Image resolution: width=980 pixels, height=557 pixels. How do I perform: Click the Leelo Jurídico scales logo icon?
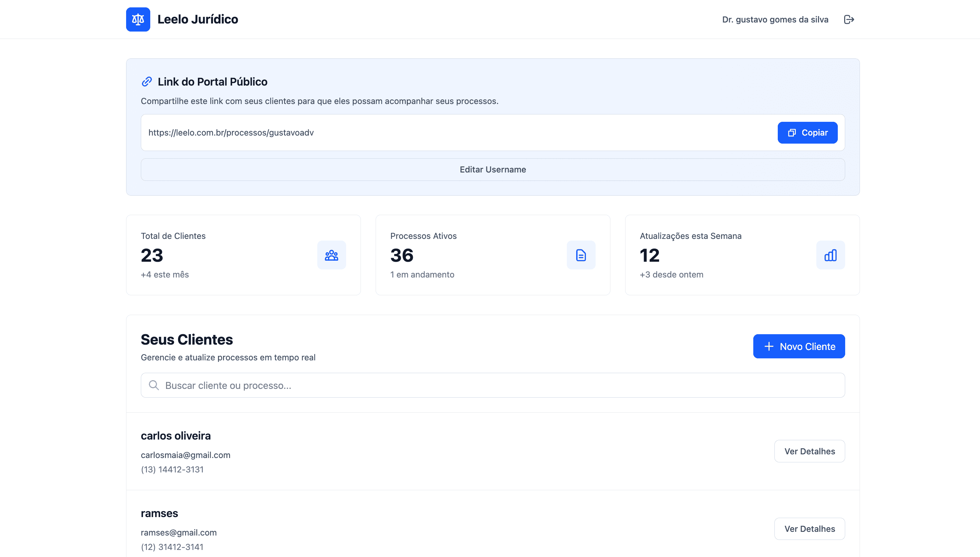point(138,19)
